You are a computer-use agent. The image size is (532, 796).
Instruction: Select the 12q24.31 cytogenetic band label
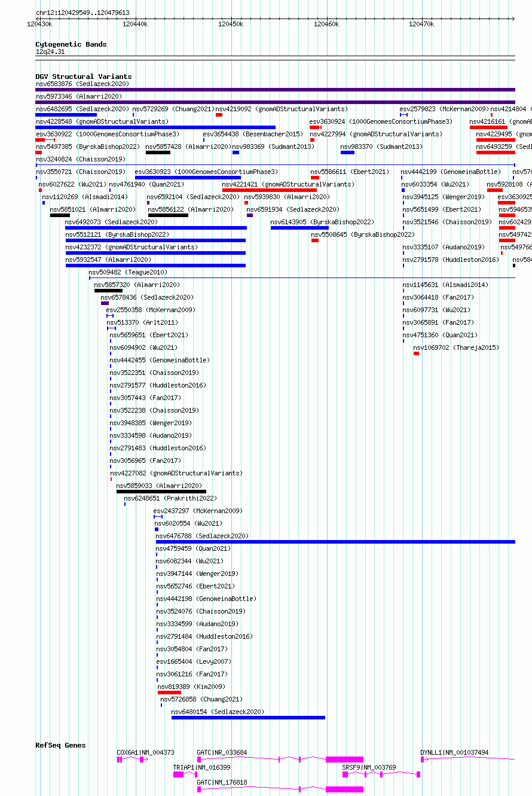pos(50,52)
